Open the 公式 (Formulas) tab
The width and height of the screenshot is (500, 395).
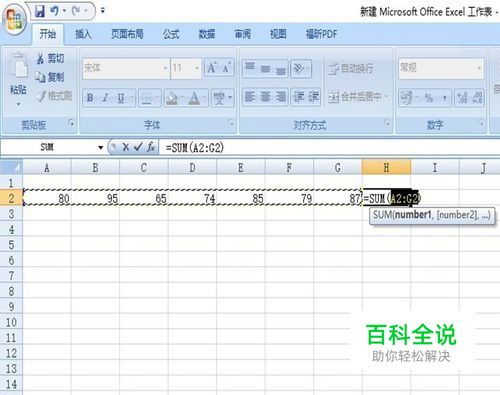tap(171, 34)
